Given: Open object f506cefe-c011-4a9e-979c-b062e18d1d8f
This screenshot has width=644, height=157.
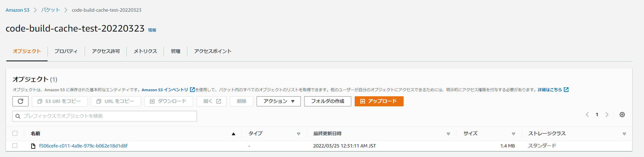Looking at the screenshot, I should (83, 146).
